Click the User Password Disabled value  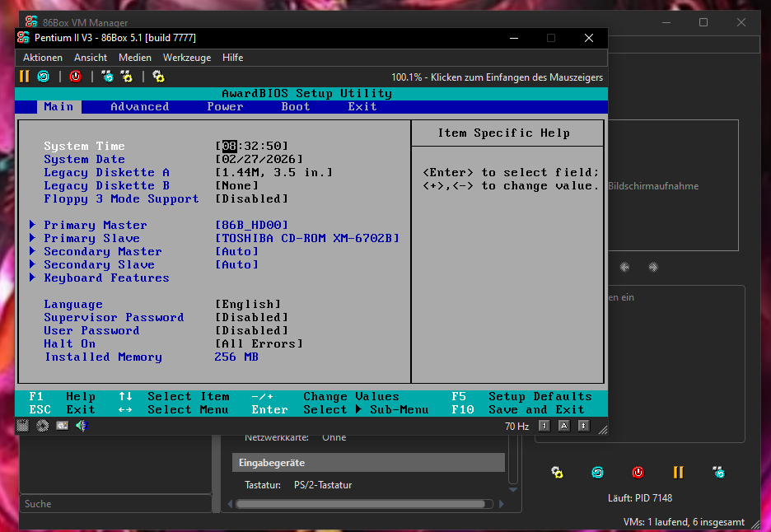(251, 331)
